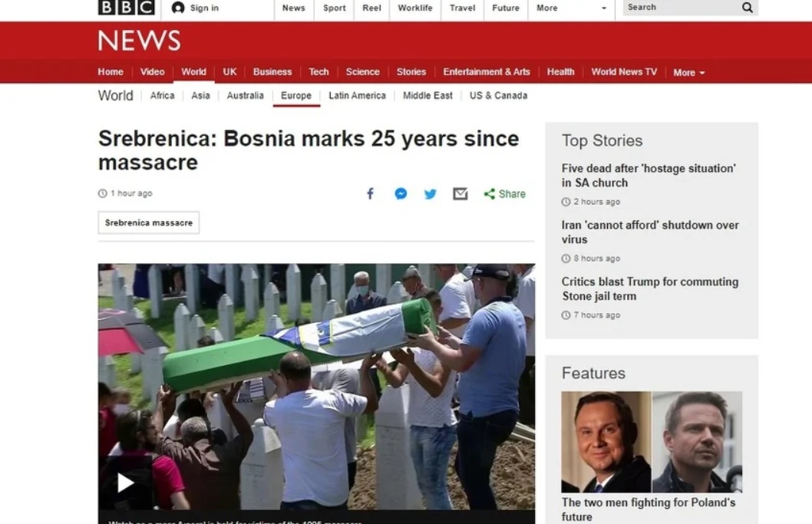Expand the red nav More menu

pos(688,72)
